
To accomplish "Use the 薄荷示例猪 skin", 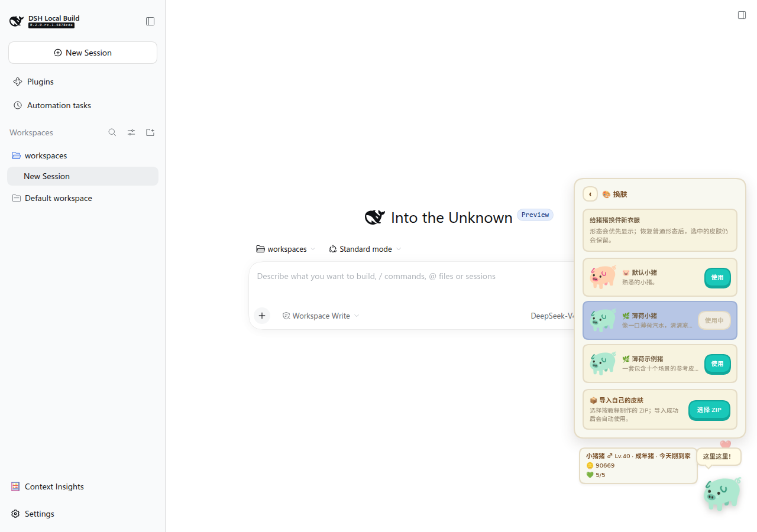I will 717,364.
